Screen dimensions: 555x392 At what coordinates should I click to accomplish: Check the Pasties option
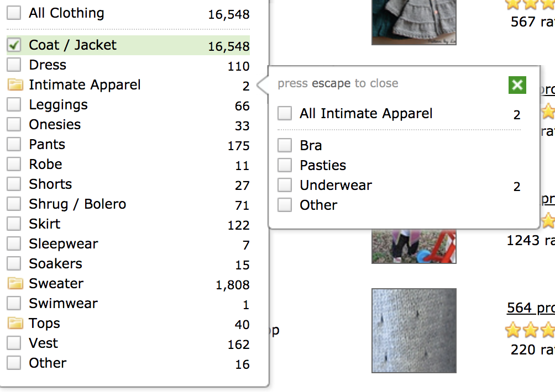pyautogui.click(x=285, y=165)
